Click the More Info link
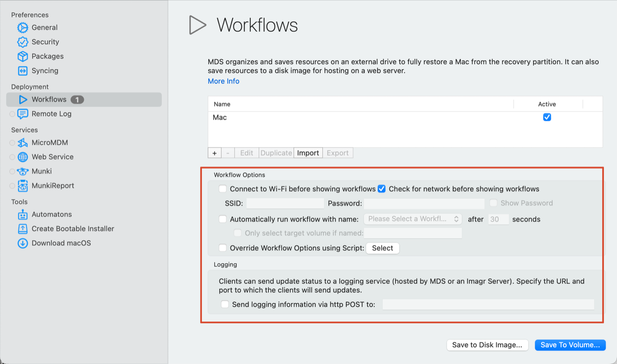Screen dimensions: 617x364 point(224,81)
